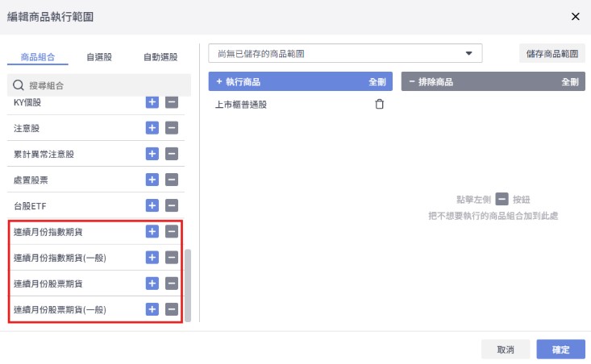
Task: Select the 商品組合 tab
Action: (x=38, y=57)
